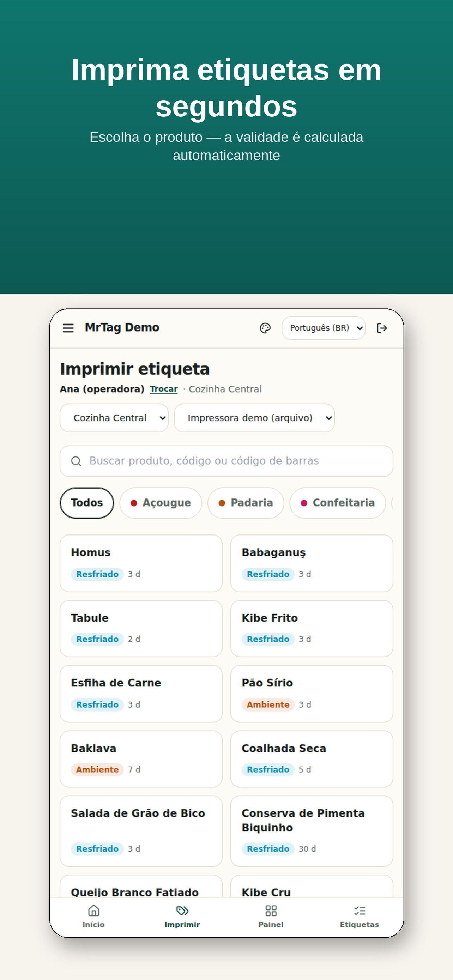453x980 pixels.
Task: Tap the Salada de Grão de Bico card
Action: [141, 831]
